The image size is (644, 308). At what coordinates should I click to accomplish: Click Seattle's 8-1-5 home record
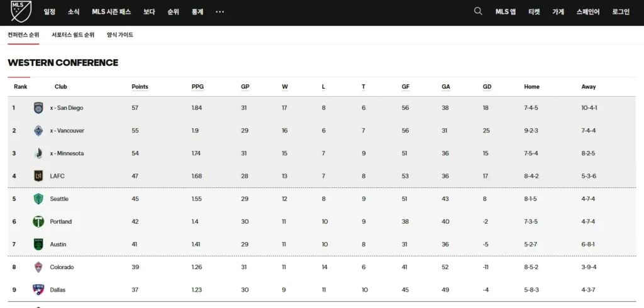pyautogui.click(x=531, y=199)
